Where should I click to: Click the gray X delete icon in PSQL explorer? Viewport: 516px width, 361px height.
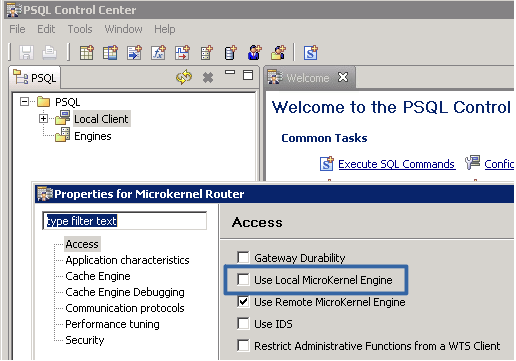208,78
